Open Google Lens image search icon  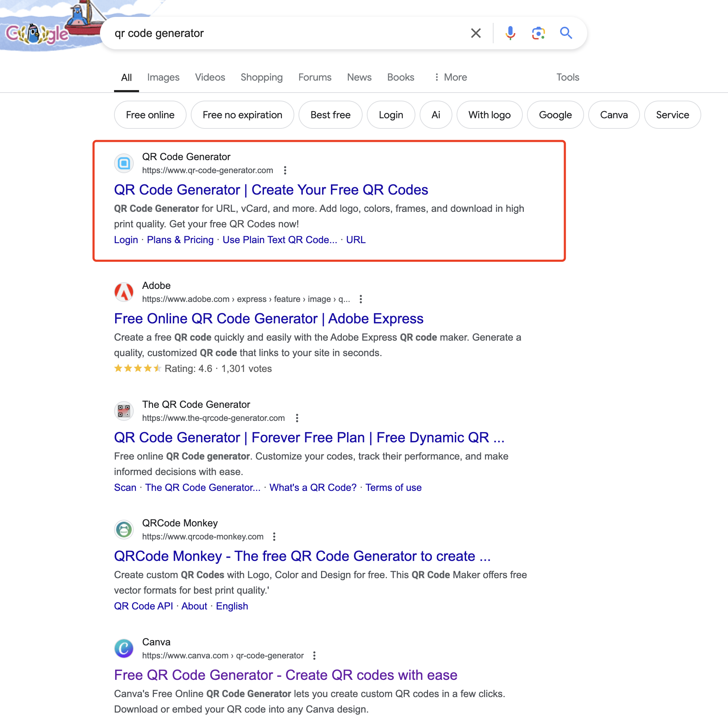[x=539, y=33]
